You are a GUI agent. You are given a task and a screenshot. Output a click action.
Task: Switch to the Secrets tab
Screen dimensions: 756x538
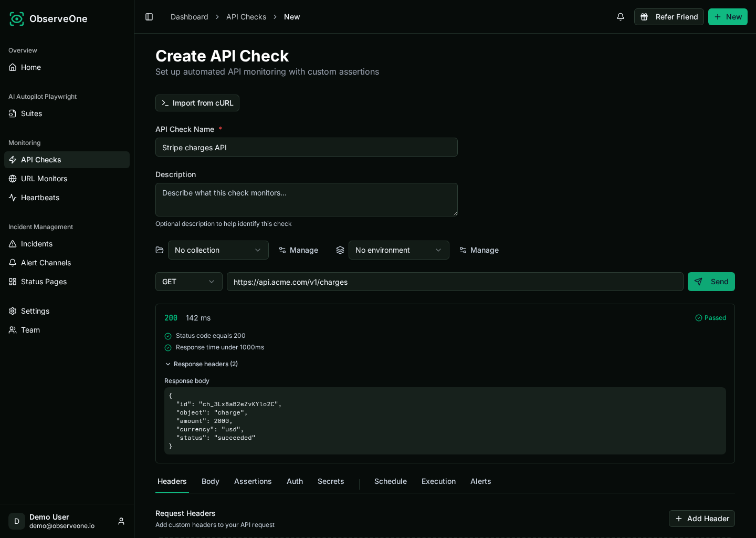(x=331, y=481)
